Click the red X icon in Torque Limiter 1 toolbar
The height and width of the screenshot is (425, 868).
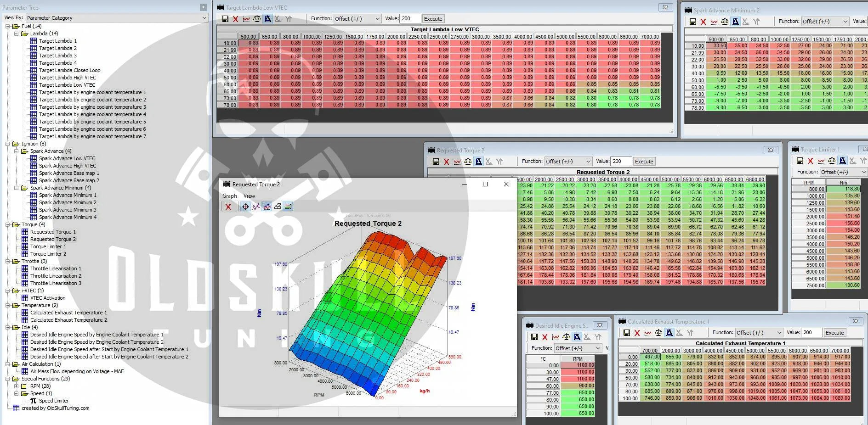click(x=810, y=161)
